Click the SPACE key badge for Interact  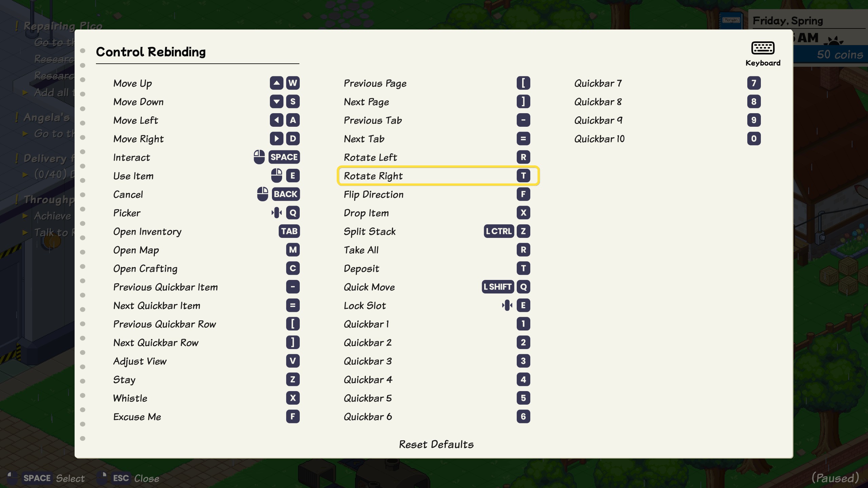point(284,157)
